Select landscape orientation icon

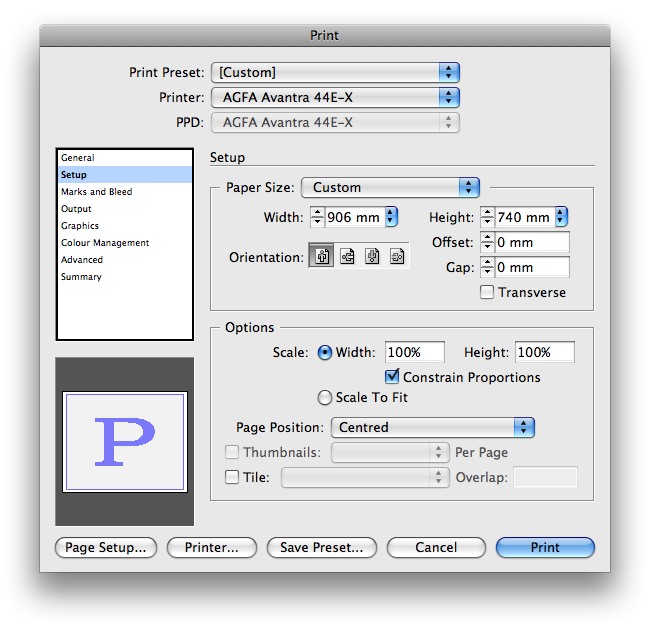point(347,256)
